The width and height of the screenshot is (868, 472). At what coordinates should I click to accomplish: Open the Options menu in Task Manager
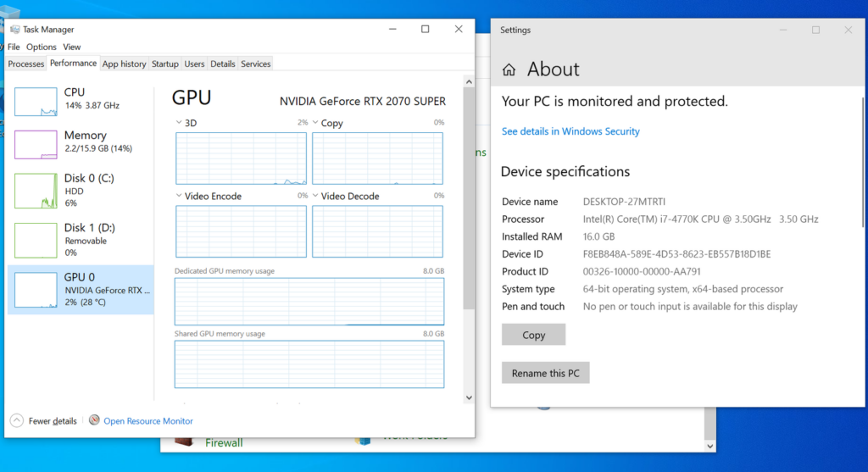point(41,47)
